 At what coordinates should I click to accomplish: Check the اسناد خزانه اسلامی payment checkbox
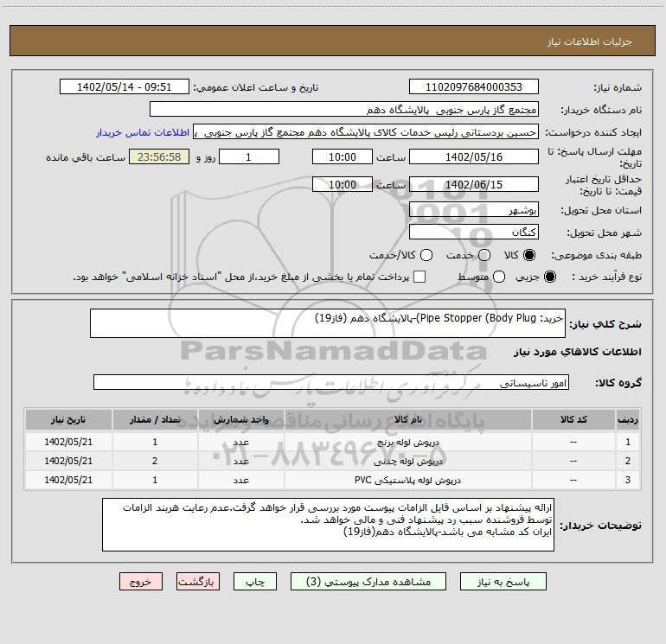(419, 277)
